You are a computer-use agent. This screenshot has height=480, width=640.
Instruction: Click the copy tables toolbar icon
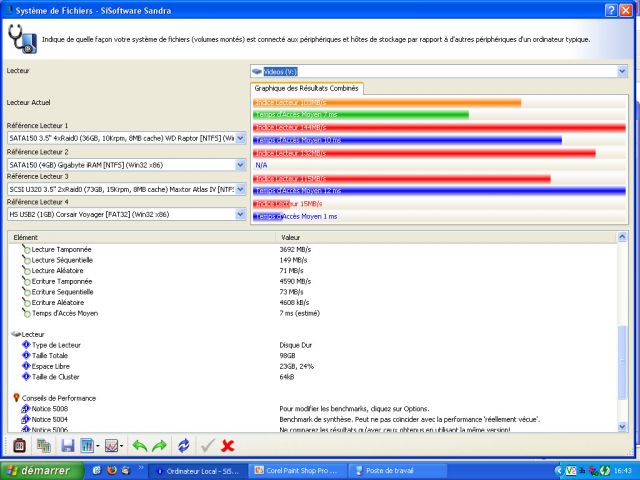(x=44, y=445)
